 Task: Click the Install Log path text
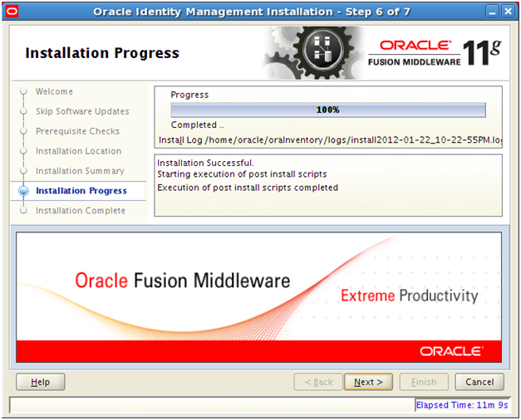point(330,139)
